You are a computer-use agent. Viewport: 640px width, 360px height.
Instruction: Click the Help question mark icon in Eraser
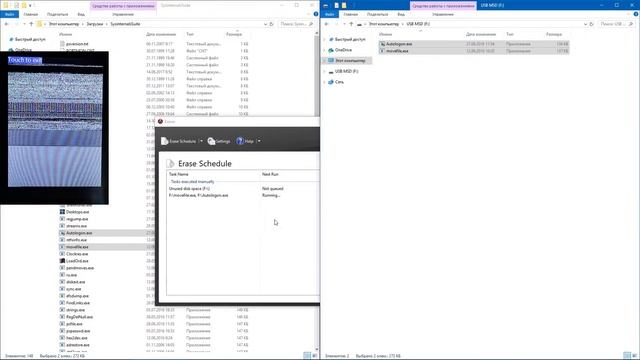pyautogui.click(x=240, y=141)
